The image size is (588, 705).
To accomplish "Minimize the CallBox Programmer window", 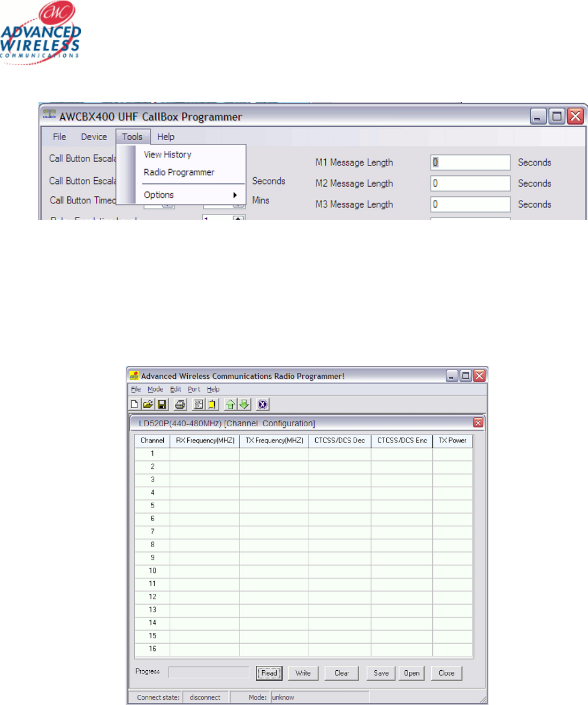I will 538,116.
